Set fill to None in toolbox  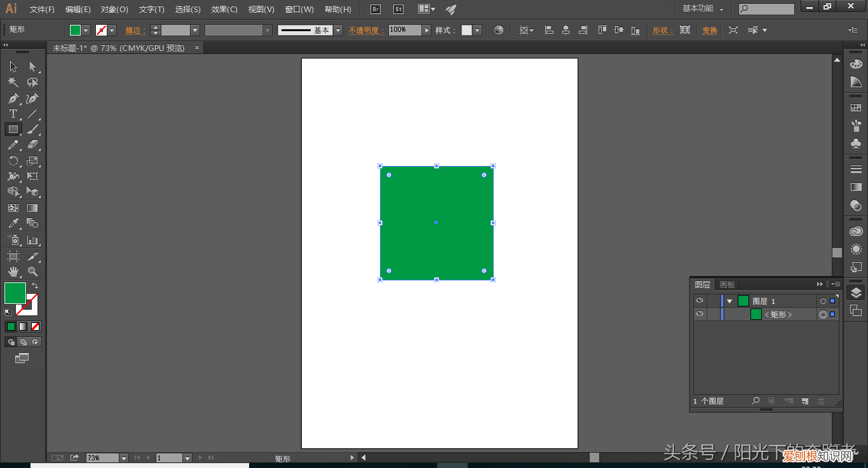36,326
